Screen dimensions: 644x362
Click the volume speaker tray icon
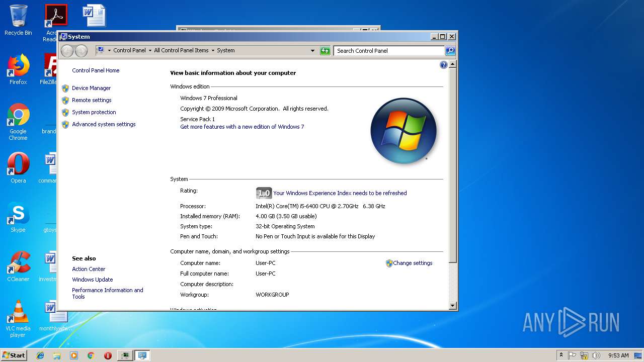(596, 355)
